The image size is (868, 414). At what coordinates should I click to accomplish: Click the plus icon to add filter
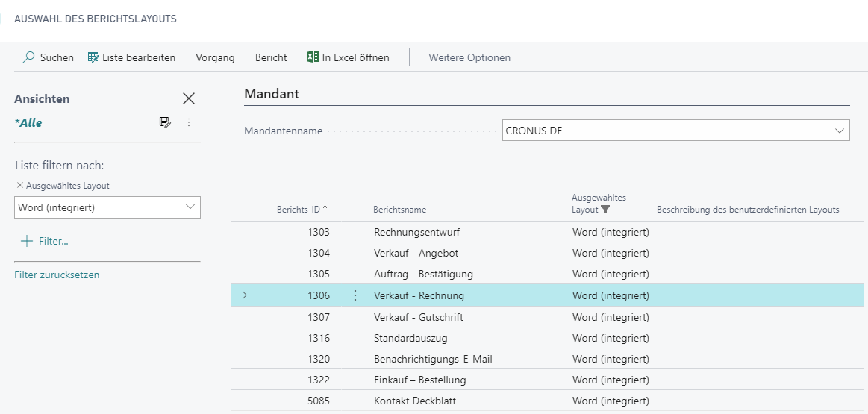click(x=26, y=242)
